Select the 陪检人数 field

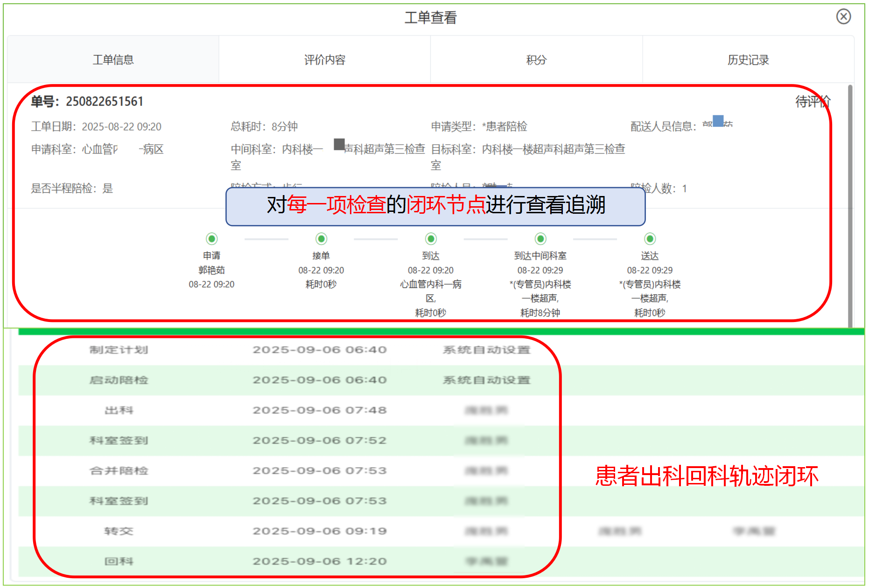659,189
